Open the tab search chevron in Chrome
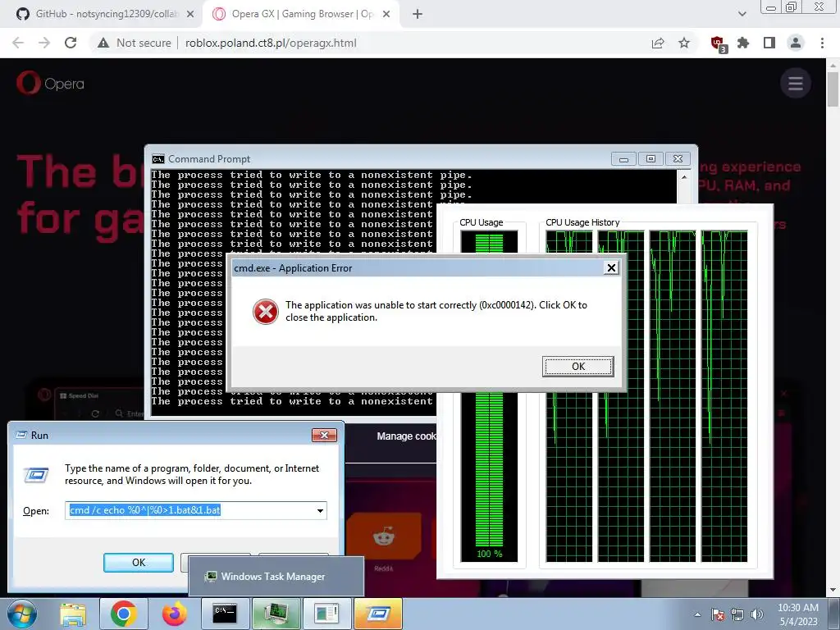 742,14
